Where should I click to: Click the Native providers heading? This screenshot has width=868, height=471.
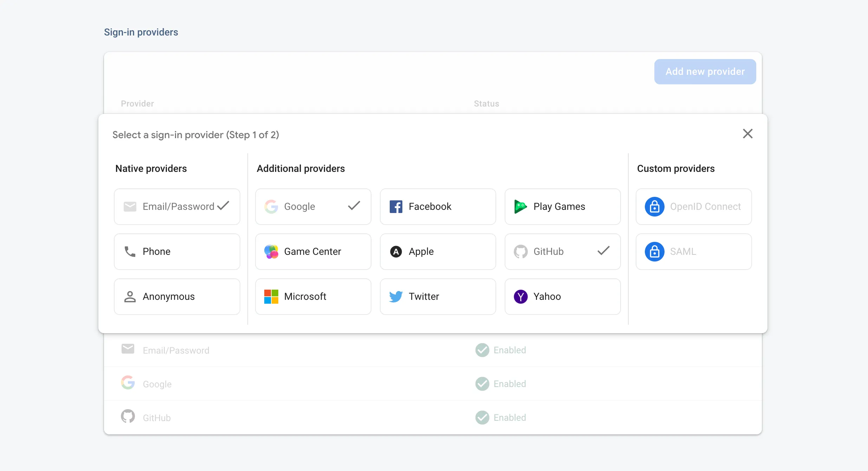click(151, 169)
